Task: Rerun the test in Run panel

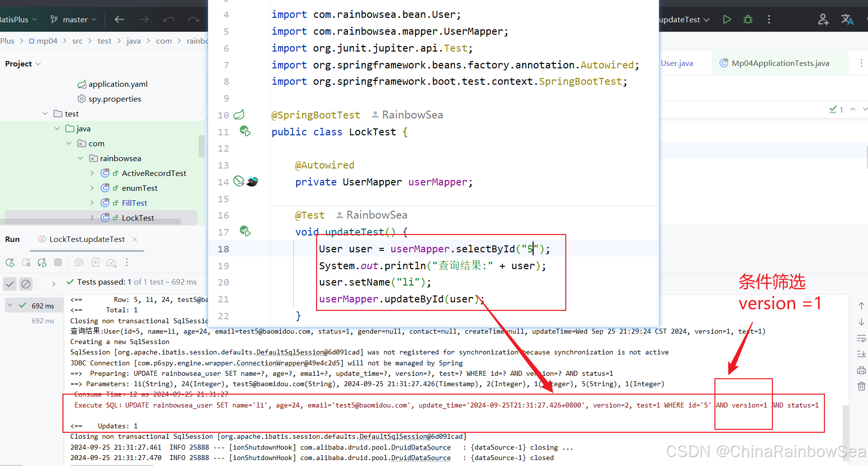Action: (10, 262)
